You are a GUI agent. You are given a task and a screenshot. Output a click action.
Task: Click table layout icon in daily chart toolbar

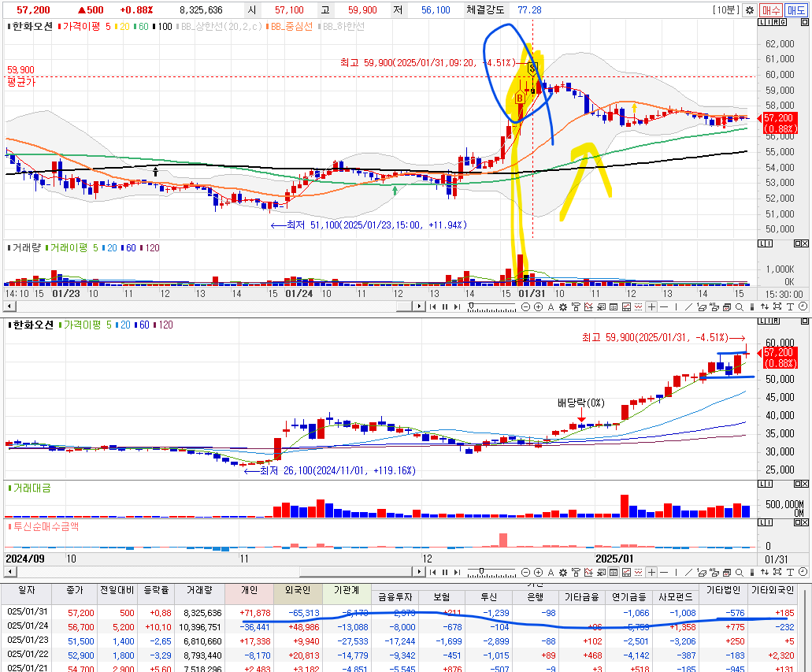click(614, 572)
